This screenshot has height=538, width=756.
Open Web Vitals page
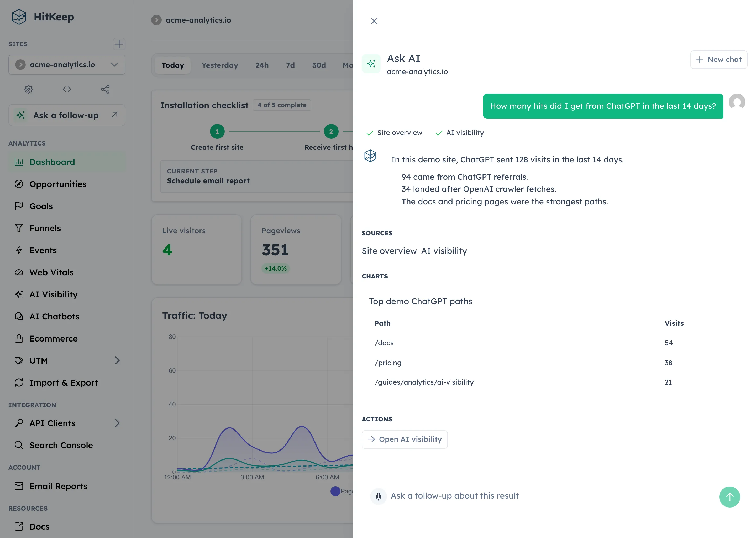tap(67, 272)
